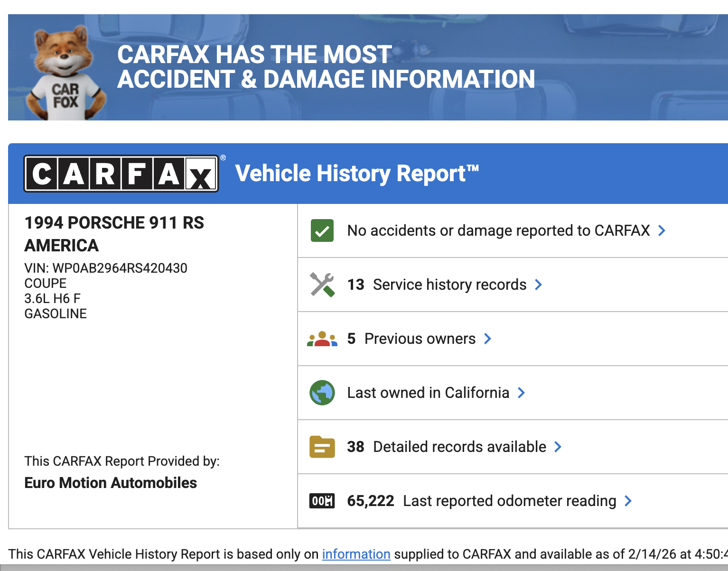
Task: Click the green checkmark no-accidents icon
Action: 322,230
